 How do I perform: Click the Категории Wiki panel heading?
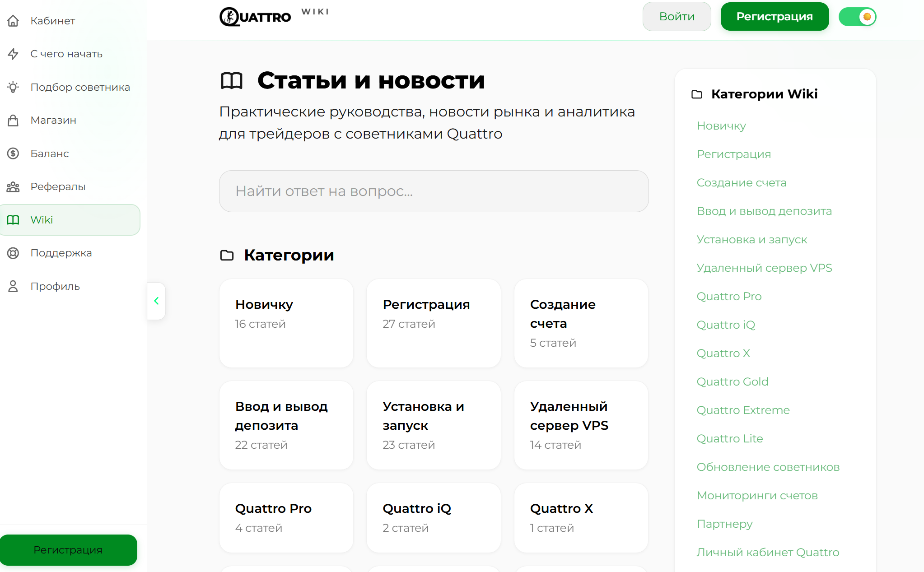[764, 94]
